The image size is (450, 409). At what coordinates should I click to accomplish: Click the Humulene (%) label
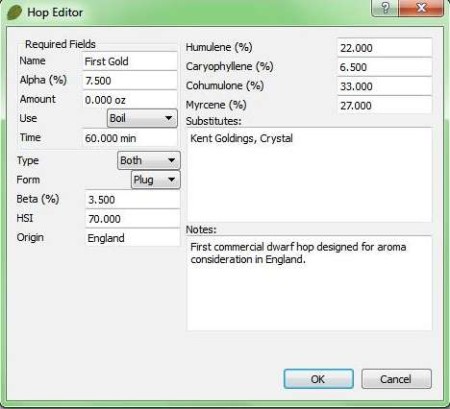click(219, 47)
